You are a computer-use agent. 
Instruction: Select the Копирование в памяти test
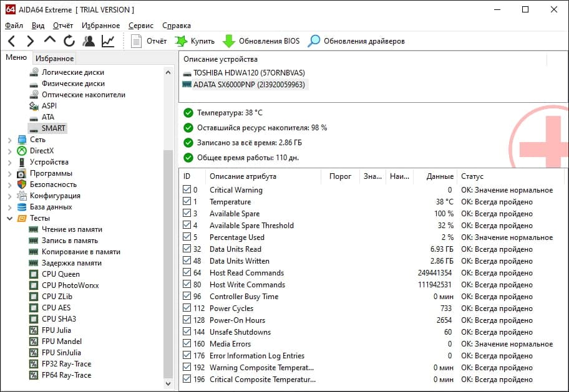point(81,252)
